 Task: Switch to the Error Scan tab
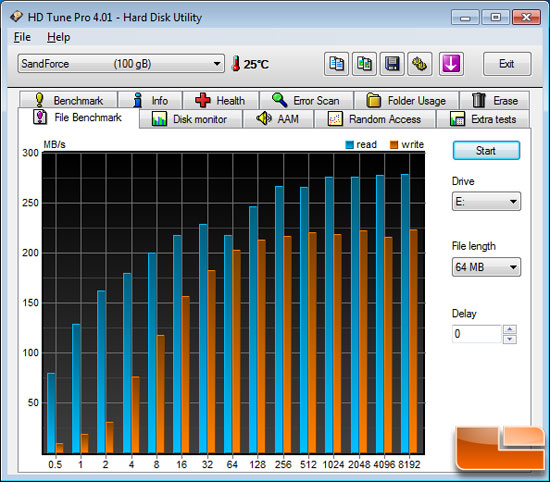coord(306,101)
